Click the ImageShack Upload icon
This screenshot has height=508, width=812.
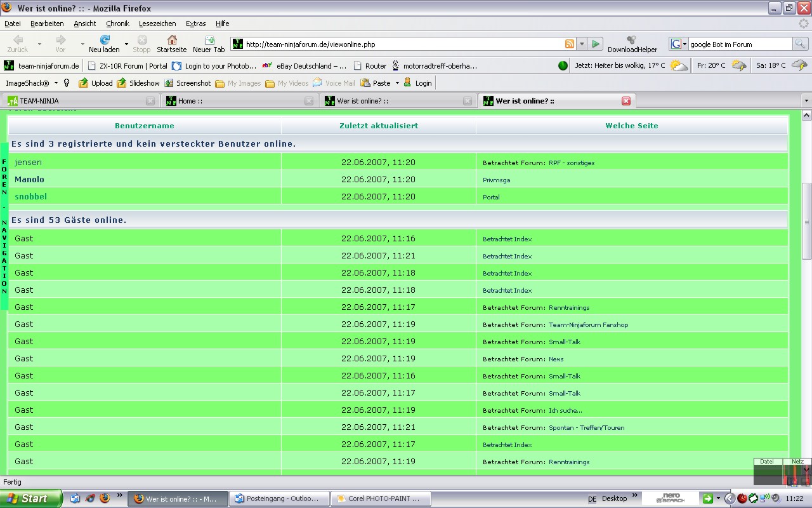click(x=84, y=83)
